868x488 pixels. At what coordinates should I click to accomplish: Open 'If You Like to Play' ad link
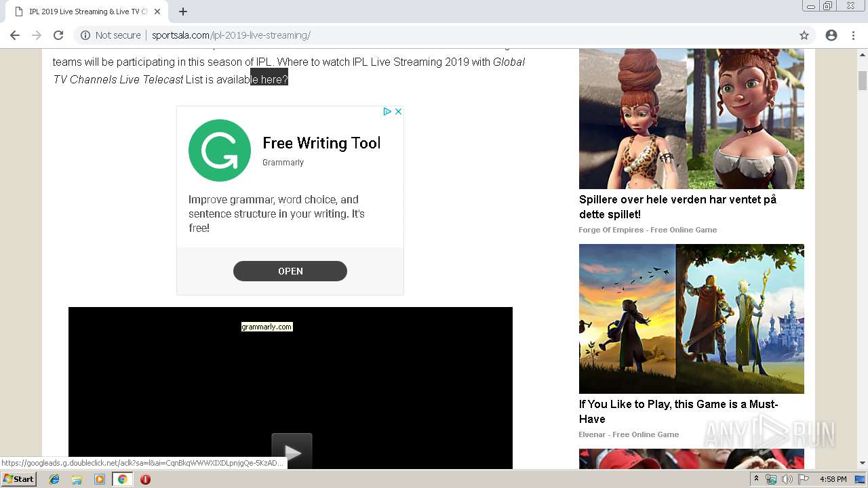click(679, 411)
